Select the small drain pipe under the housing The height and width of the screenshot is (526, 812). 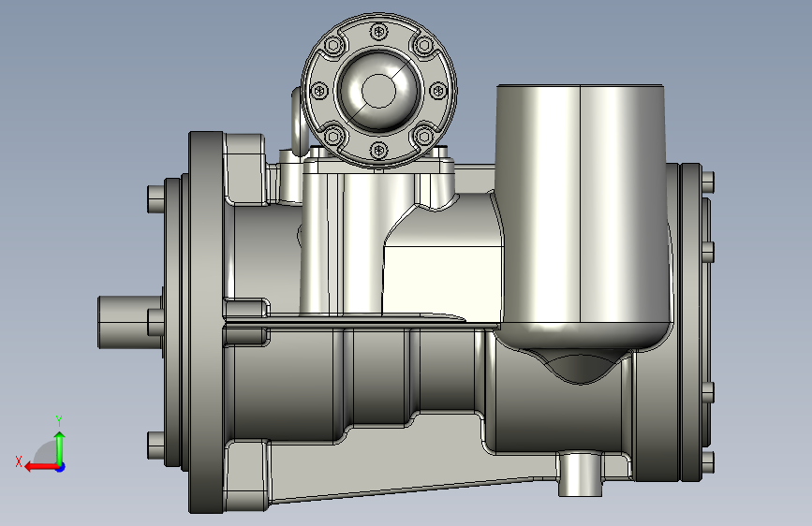[581, 474]
